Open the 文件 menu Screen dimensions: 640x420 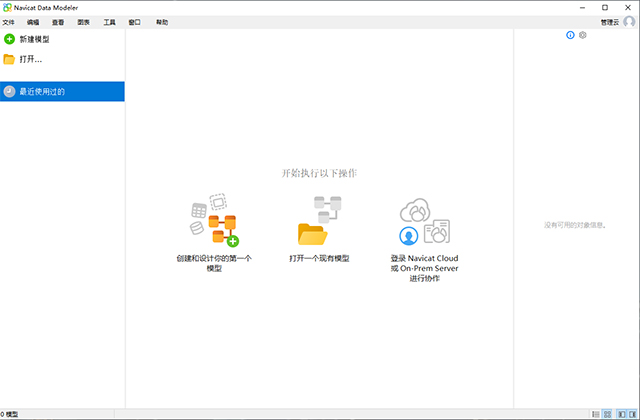(9, 22)
